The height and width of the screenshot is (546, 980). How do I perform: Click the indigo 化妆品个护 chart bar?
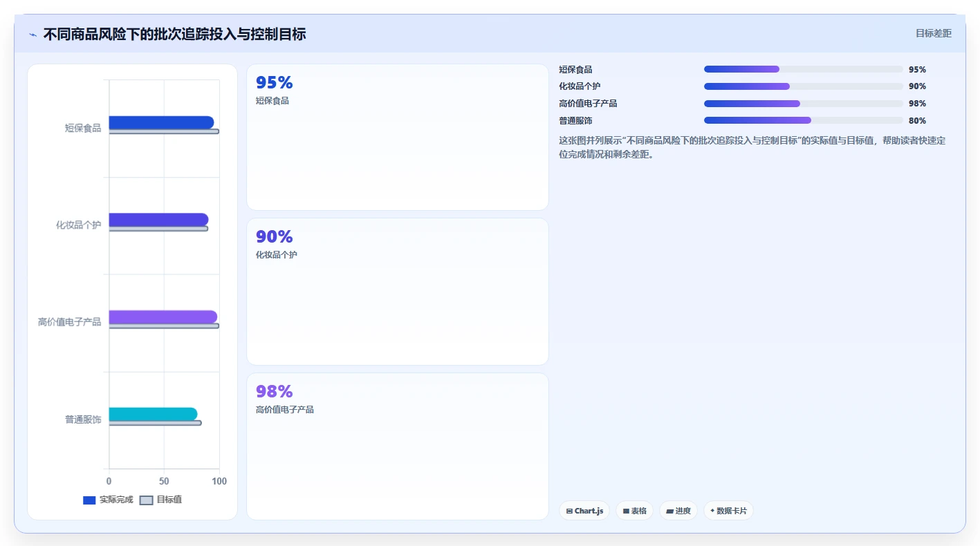158,220
